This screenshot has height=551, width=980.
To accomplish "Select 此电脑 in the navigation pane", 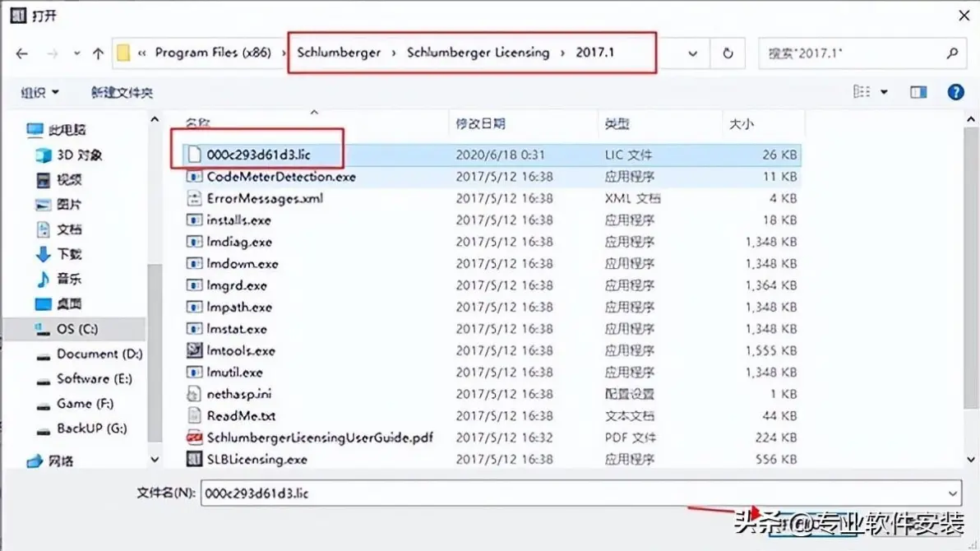I will 56,130.
